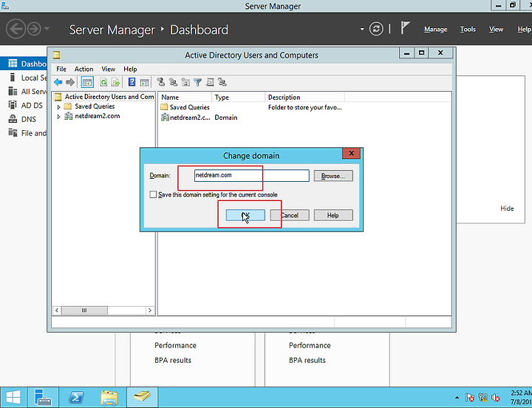532x408 pixels.
Task: Open the Help menu in ADUC
Action: [130, 69]
